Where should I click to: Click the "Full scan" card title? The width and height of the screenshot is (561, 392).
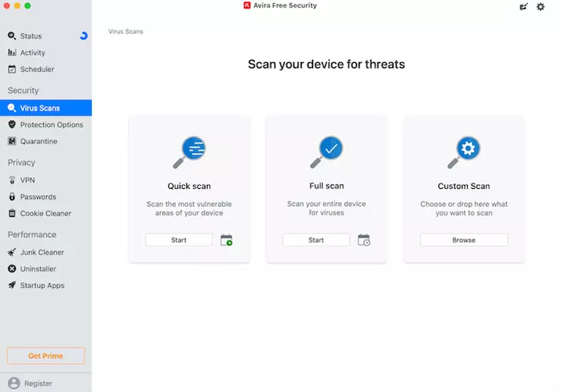(x=327, y=186)
